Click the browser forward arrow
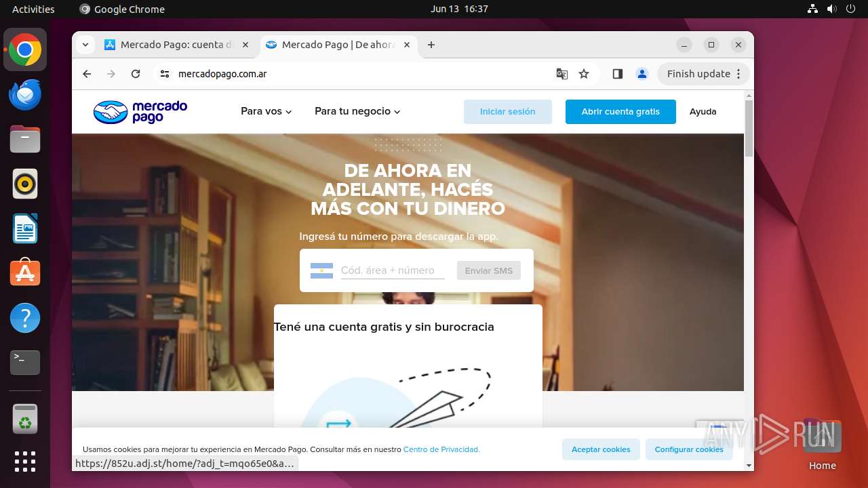This screenshot has height=488, width=868. tap(111, 74)
